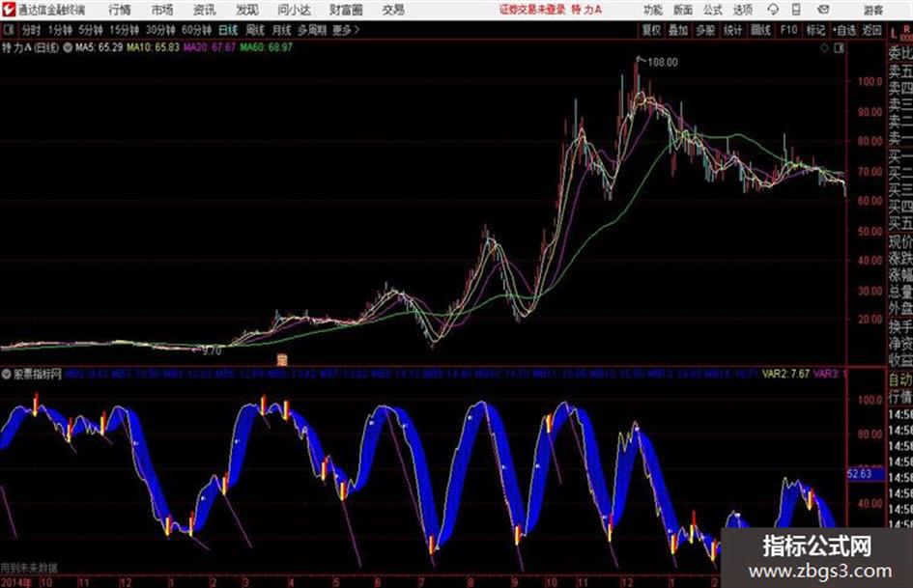Click the 标记 mark toolbar button
This screenshot has width=913, height=588.
tap(815, 30)
